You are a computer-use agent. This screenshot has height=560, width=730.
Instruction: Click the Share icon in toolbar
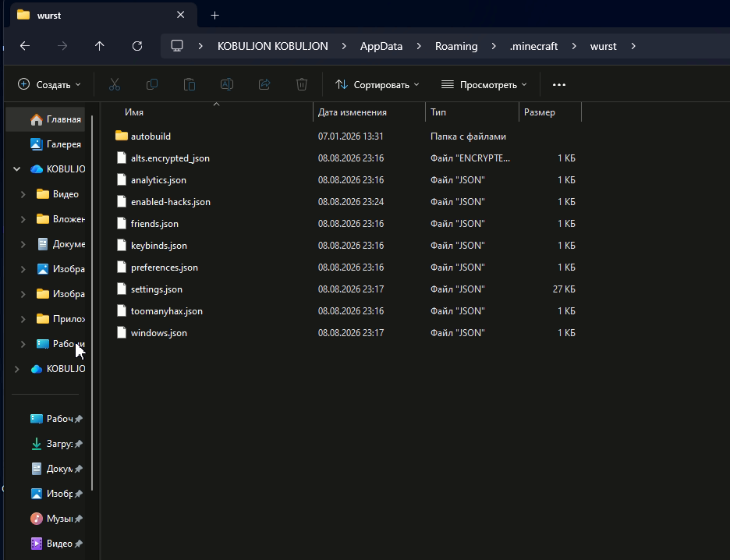click(264, 85)
